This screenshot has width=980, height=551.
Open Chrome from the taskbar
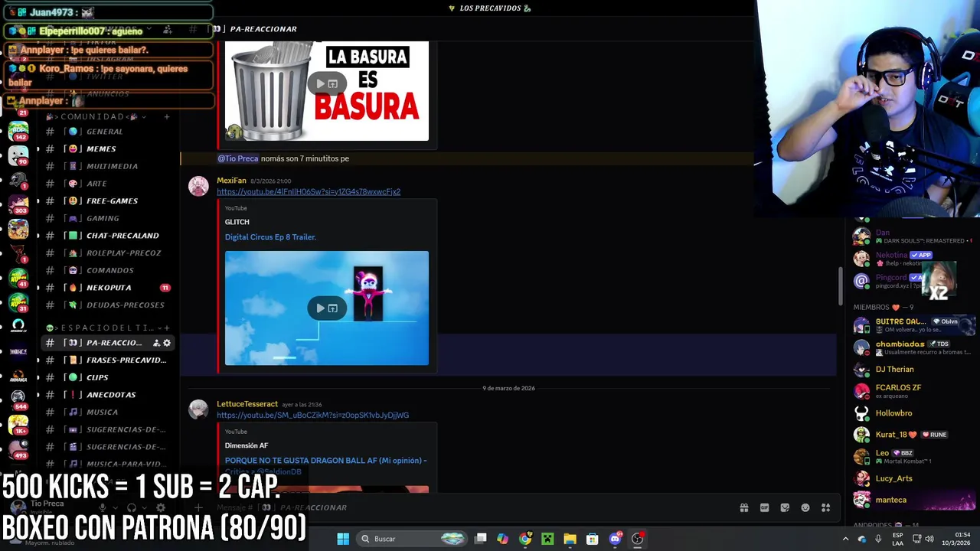point(525,539)
